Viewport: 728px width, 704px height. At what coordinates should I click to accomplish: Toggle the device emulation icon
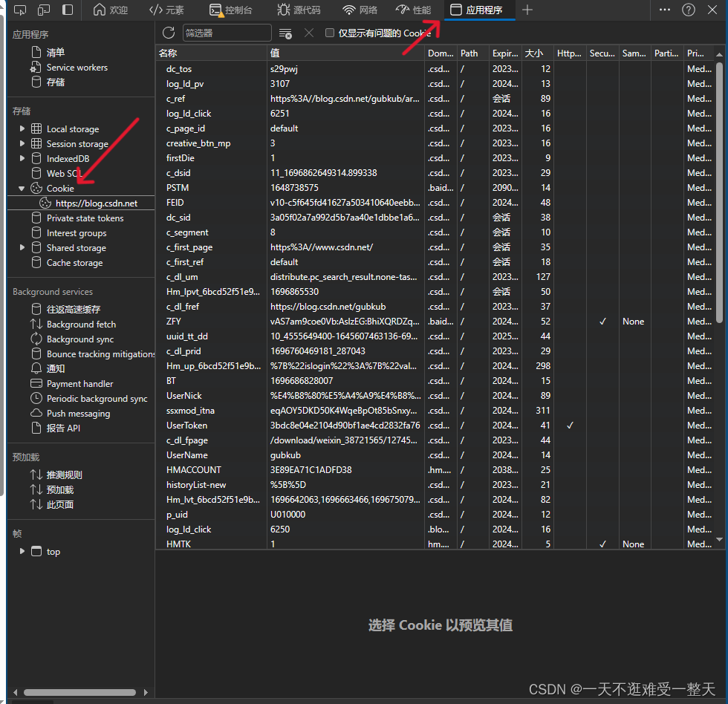point(42,10)
